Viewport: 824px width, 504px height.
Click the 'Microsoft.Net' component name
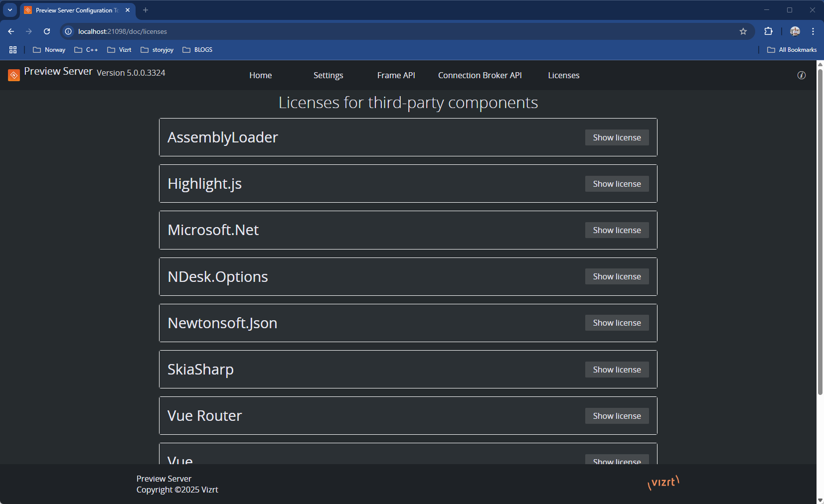[x=213, y=230]
